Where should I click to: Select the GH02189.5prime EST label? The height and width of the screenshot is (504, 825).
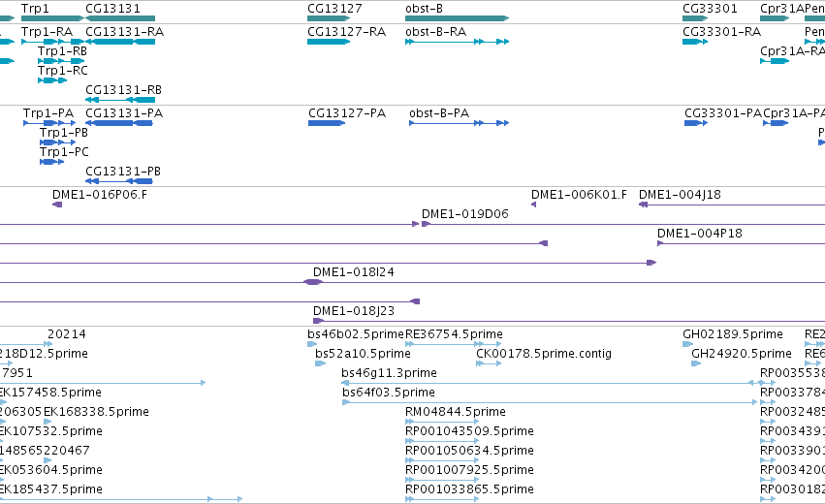click(x=733, y=334)
